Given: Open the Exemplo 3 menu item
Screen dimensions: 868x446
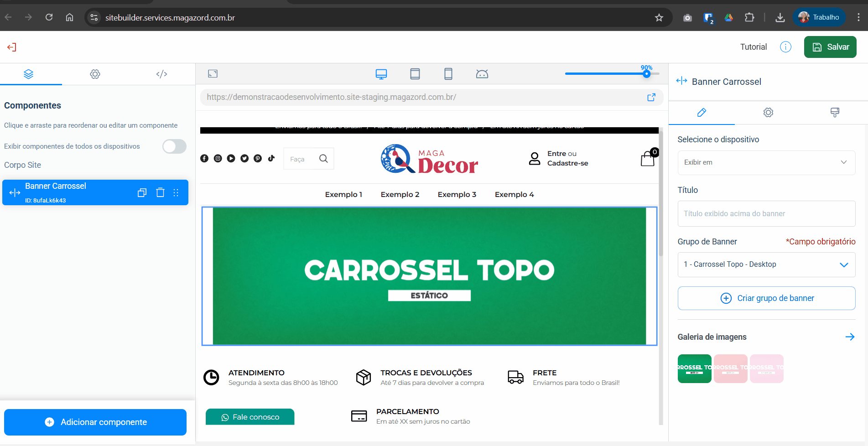Looking at the screenshot, I should coord(457,194).
